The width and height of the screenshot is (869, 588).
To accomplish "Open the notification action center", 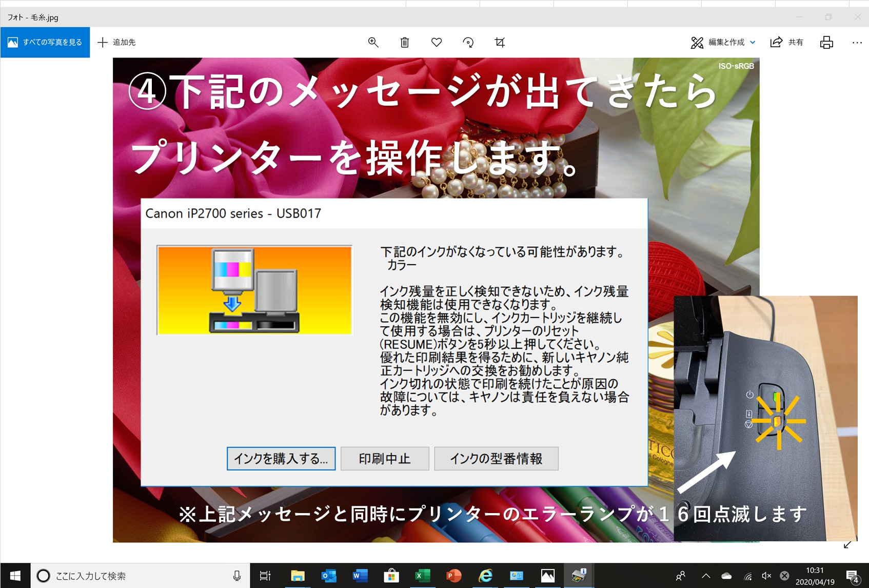I will click(852, 576).
